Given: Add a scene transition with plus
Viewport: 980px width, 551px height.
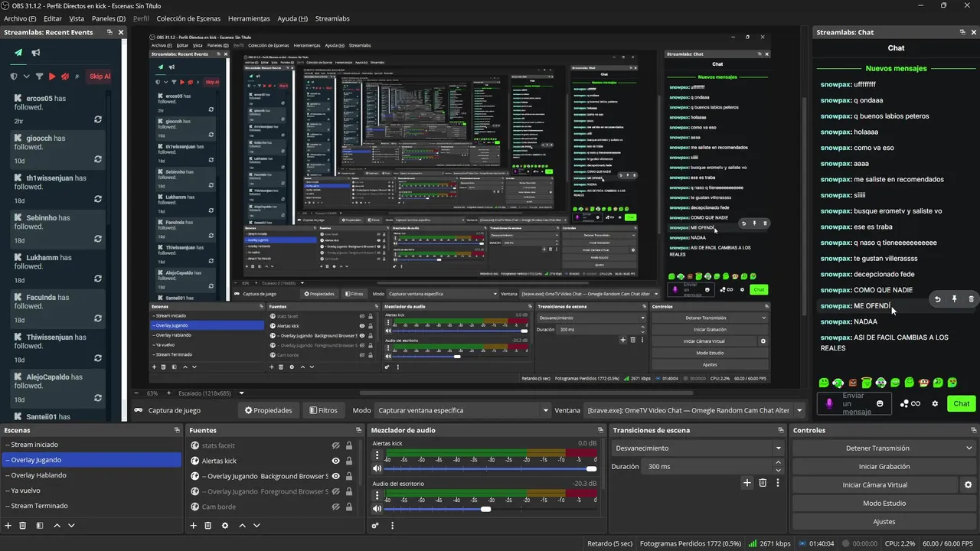Looking at the screenshot, I should [747, 483].
